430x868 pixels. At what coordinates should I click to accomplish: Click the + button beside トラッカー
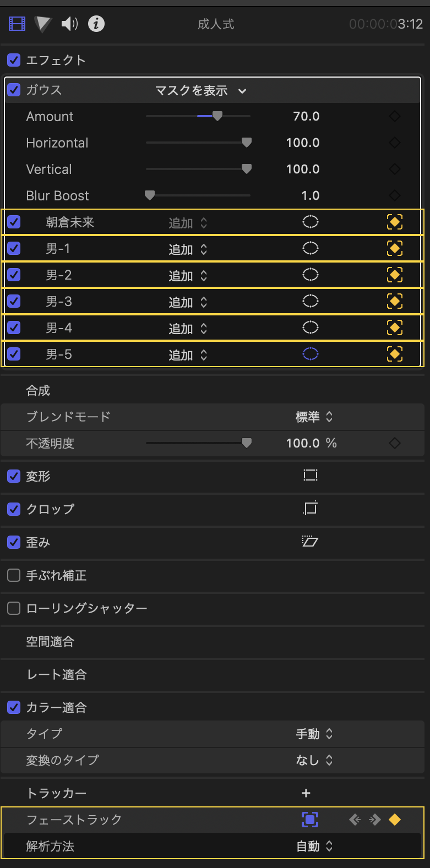pyautogui.click(x=306, y=793)
